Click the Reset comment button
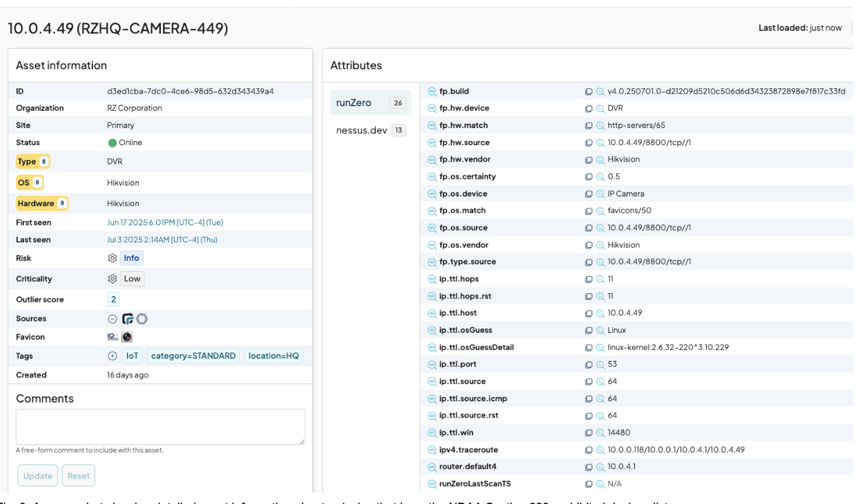Screen dimensions: 856x504 coord(78,476)
